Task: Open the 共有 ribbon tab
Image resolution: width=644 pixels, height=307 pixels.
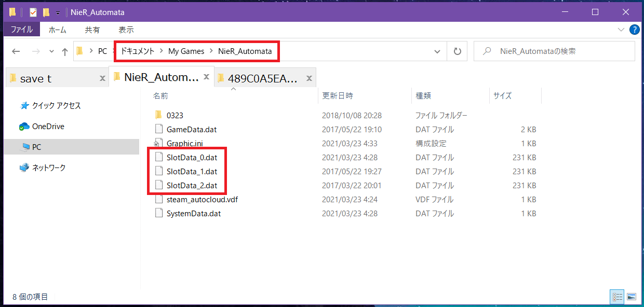Action: click(x=92, y=30)
